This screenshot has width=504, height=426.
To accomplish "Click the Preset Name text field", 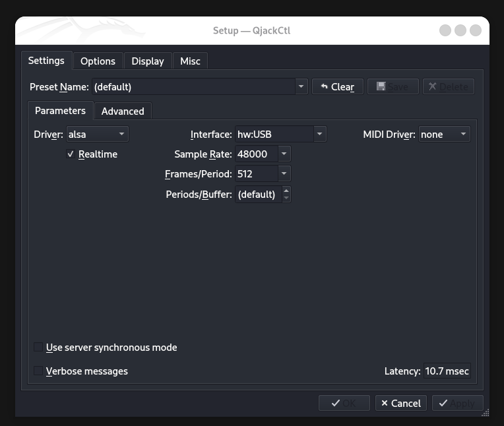I will pos(193,86).
